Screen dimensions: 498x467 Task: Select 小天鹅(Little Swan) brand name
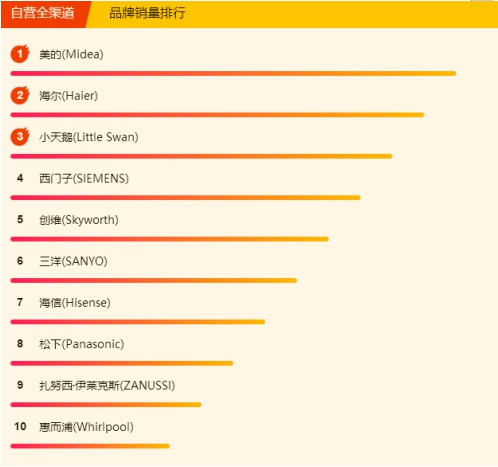[89, 137]
